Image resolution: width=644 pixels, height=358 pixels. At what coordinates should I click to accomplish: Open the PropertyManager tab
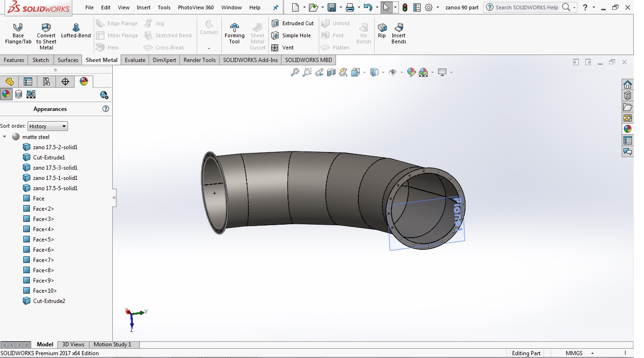[x=28, y=82]
